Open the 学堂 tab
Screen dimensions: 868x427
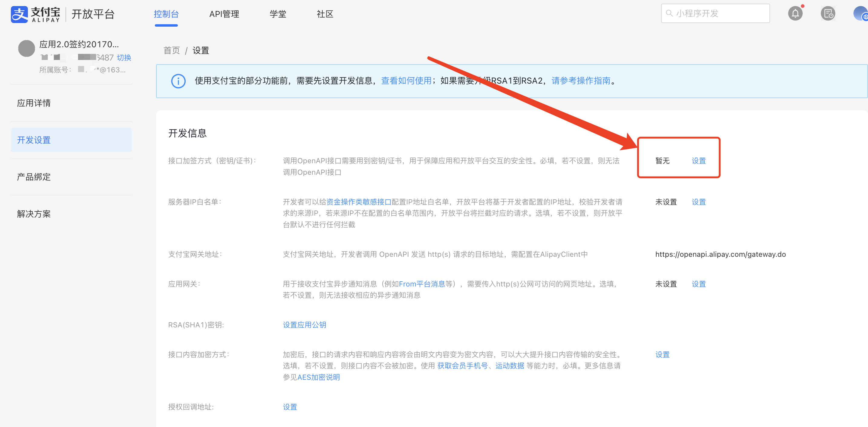(278, 14)
